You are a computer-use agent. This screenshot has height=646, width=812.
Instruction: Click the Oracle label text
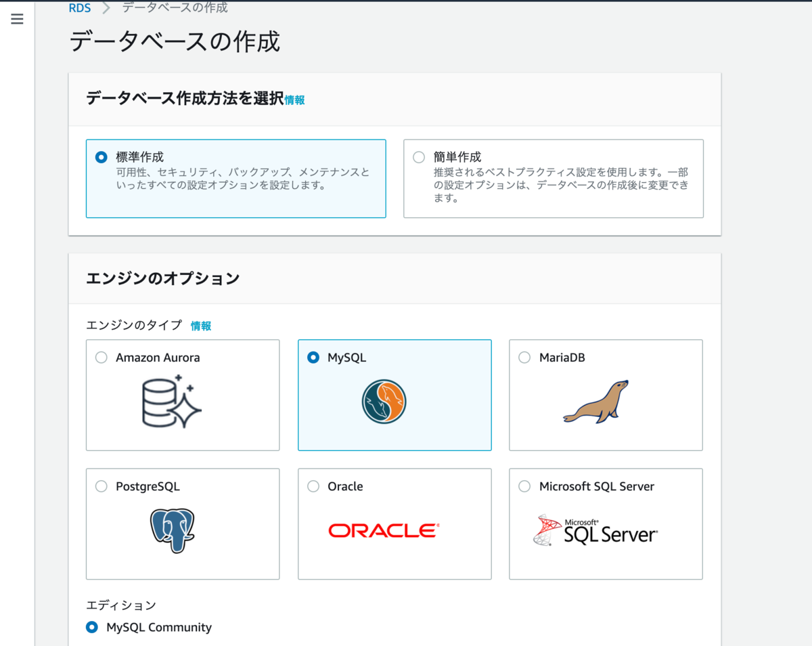coord(345,486)
